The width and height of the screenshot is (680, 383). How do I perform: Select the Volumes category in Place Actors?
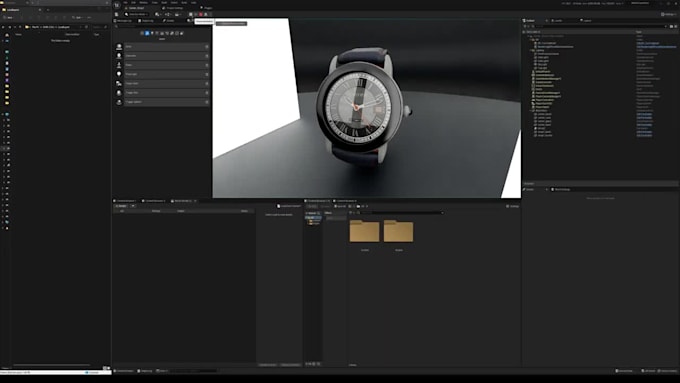[x=177, y=33]
